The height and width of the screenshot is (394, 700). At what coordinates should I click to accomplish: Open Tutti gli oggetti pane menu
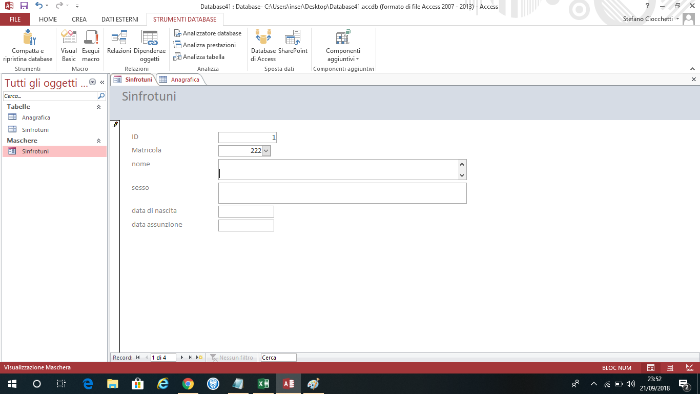(x=92, y=82)
